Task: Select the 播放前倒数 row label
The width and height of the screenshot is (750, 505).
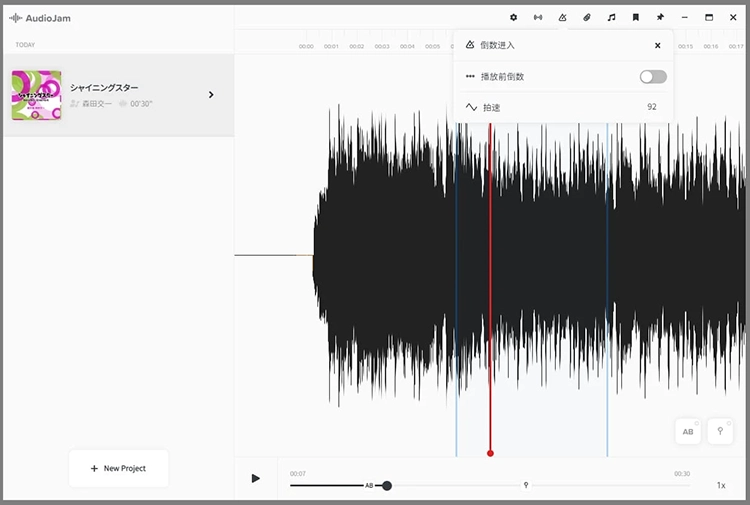Action: [502, 76]
